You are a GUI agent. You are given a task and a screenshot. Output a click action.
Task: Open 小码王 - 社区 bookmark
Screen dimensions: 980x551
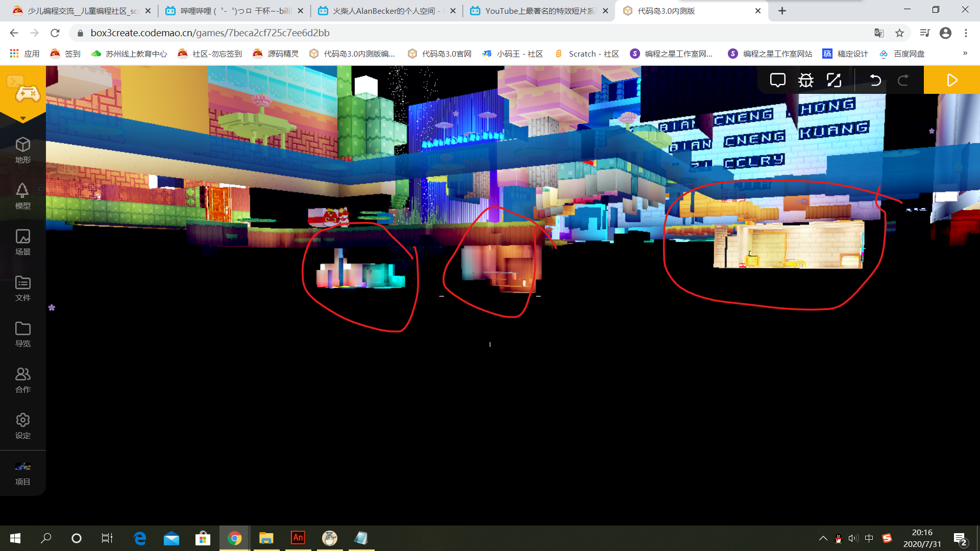pyautogui.click(x=512, y=54)
